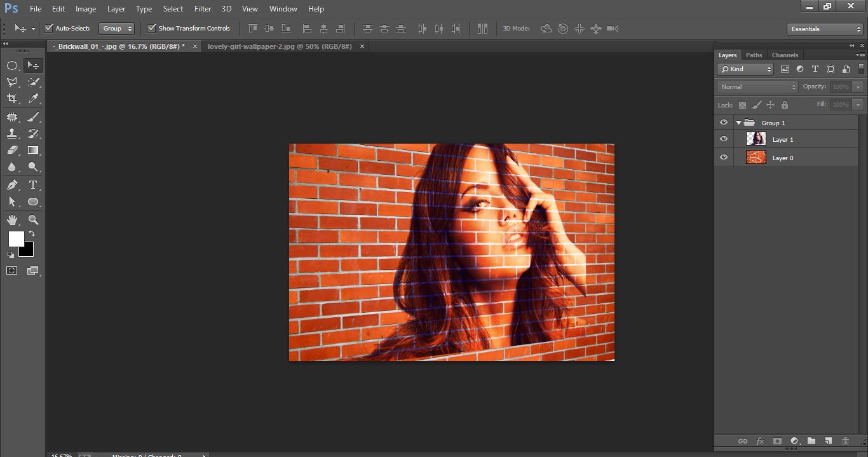Uncheck the Auto-Select option
The height and width of the screenshot is (457, 868).
[49, 28]
